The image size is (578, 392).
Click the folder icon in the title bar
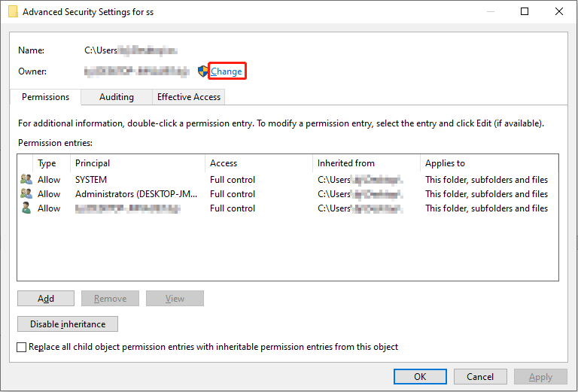(13, 12)
